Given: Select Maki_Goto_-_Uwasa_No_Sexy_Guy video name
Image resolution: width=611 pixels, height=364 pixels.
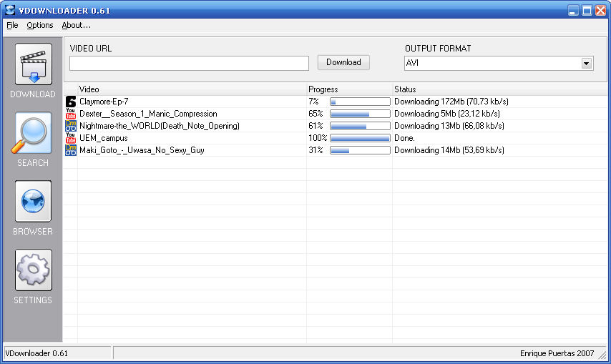Looking at the screenshot, I should pyautogui.click(x=142, y=150).
